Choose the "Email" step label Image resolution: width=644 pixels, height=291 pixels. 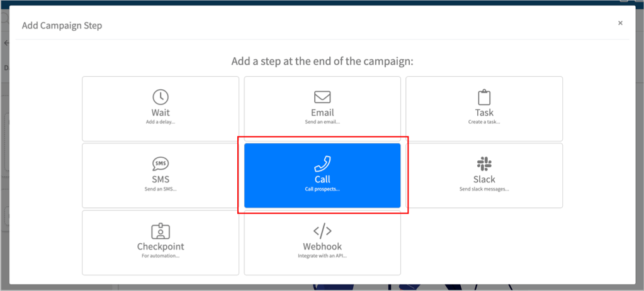322,113
